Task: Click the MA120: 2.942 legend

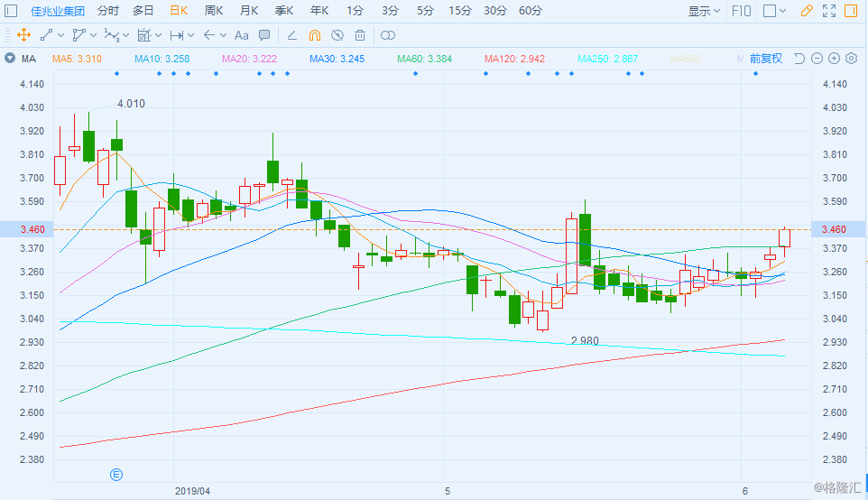Action: click(515, 59)
